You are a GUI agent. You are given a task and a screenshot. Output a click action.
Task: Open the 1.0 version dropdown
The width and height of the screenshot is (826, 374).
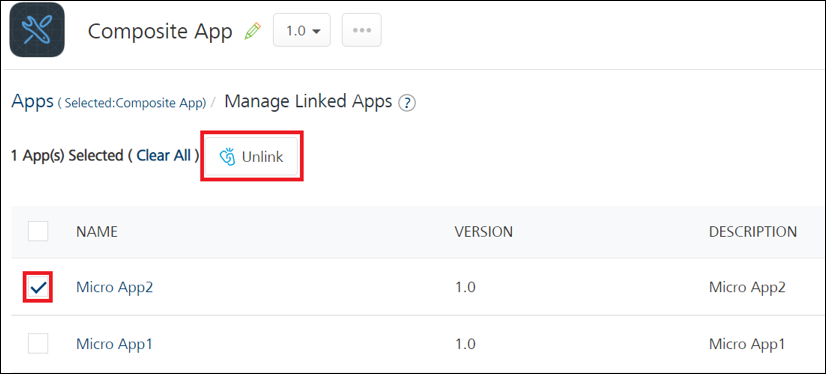302,31
